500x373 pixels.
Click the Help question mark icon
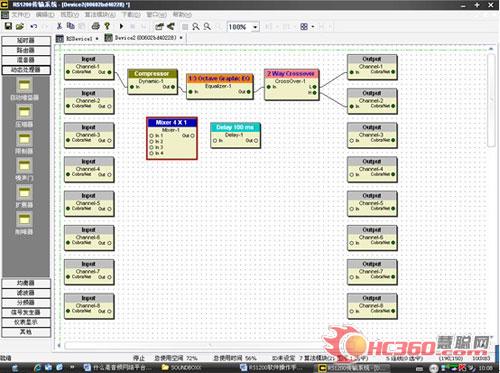(107, 26)
